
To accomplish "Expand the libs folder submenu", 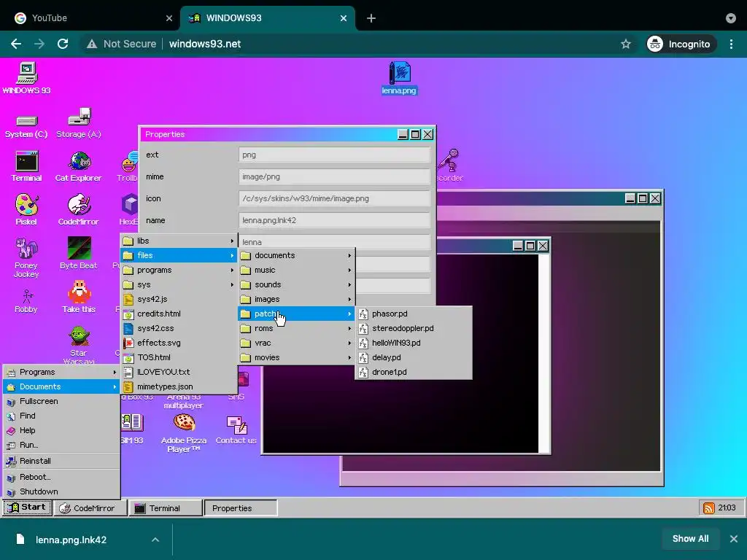I will [x=179, y=241].
